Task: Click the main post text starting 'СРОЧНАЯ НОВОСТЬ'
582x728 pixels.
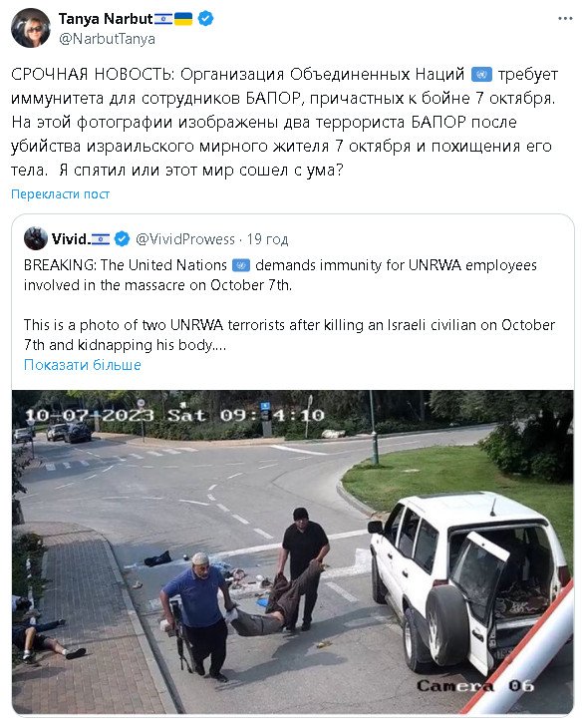Action: (x=284, y=122)
